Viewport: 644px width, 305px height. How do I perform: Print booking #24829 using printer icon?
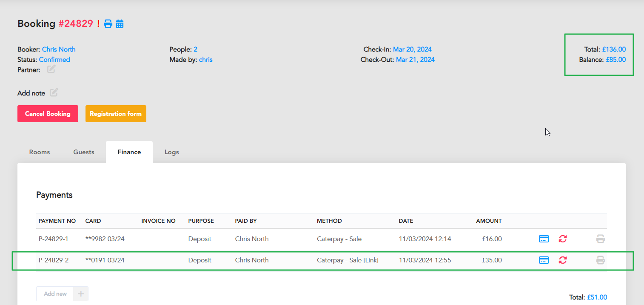(x=108, y=24)
